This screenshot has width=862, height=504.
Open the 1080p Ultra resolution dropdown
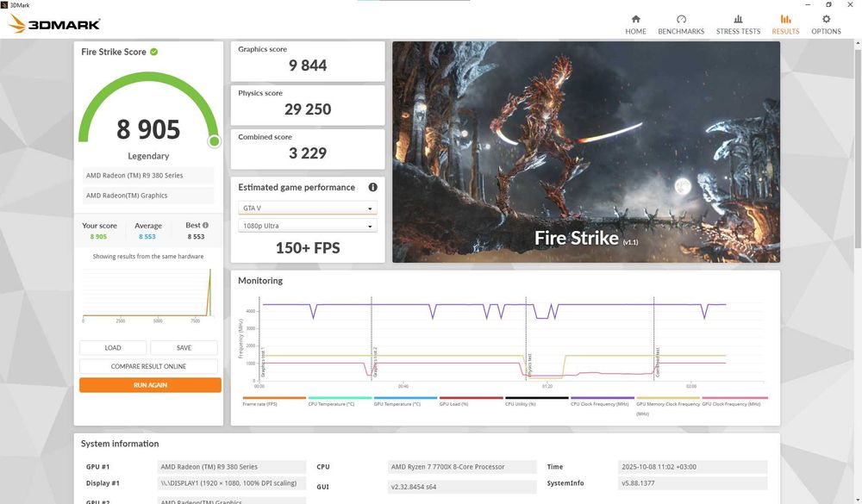pos(308,226)
